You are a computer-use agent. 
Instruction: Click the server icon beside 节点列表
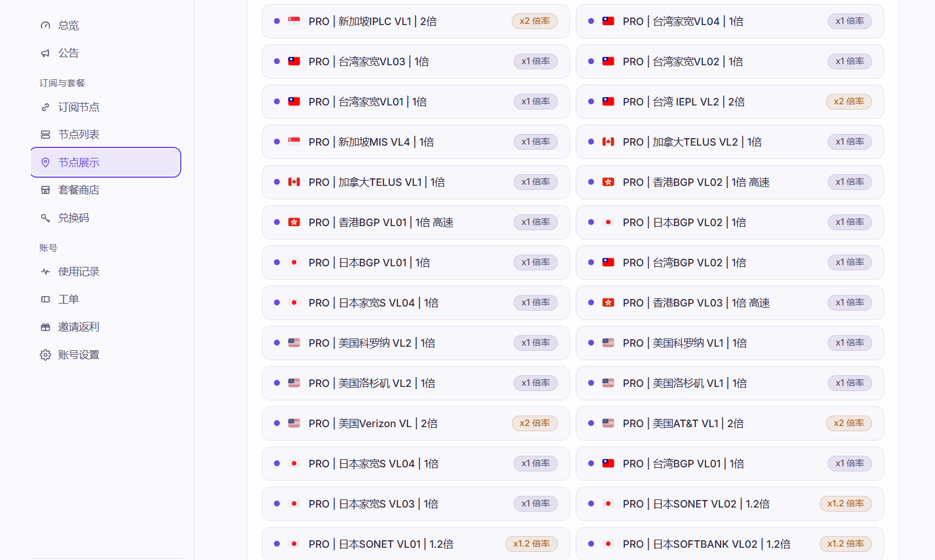click(x=45, y=135)
